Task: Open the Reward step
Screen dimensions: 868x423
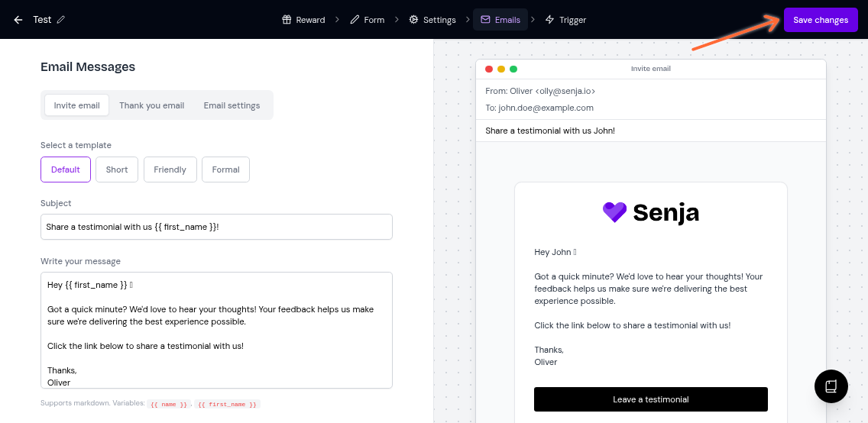Action: click(x=303, y=20)
